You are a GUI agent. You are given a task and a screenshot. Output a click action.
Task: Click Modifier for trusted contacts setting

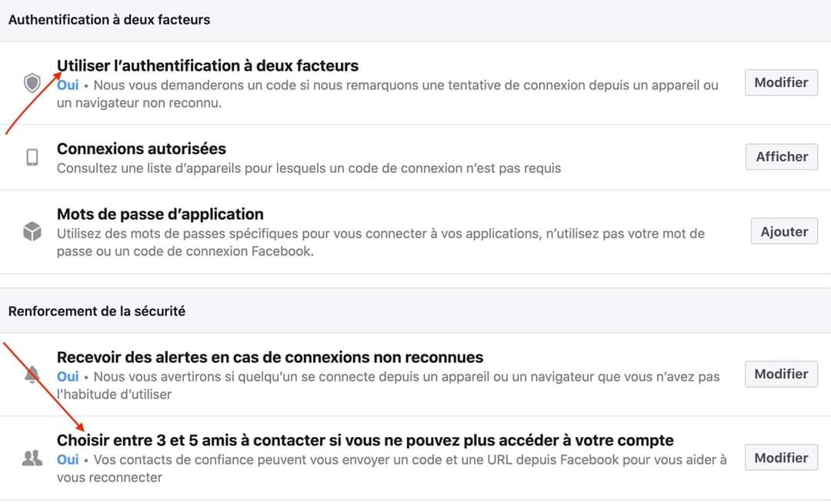[x=781, y=457]
